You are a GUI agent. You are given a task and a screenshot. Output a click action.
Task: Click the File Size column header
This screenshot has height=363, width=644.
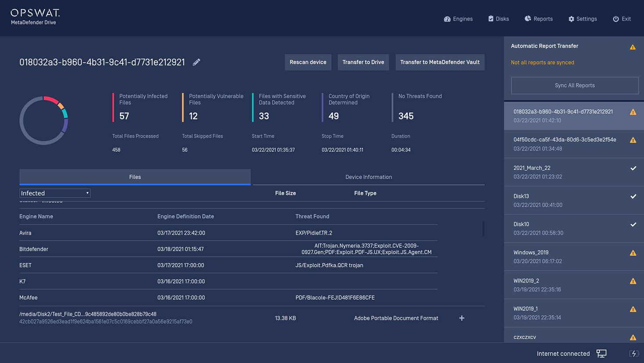pyautogui.click(x=285, y=193)
